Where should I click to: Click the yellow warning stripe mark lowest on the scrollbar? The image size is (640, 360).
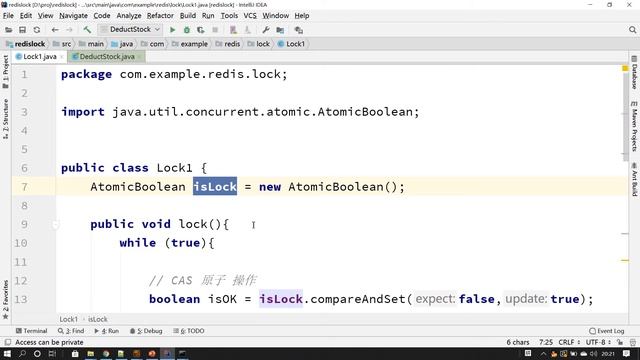click(x=625, y=260)
